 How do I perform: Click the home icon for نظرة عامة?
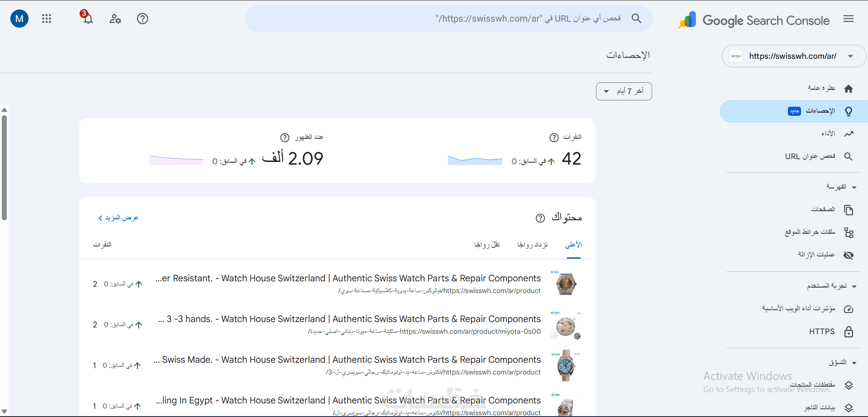[x=849, y=89]
